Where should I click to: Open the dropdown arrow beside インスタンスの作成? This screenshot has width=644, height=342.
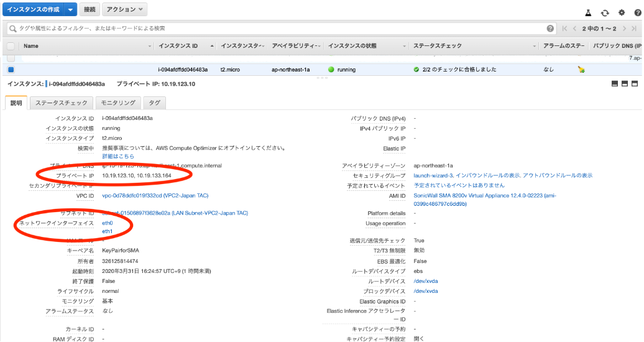tap(70, 10)
